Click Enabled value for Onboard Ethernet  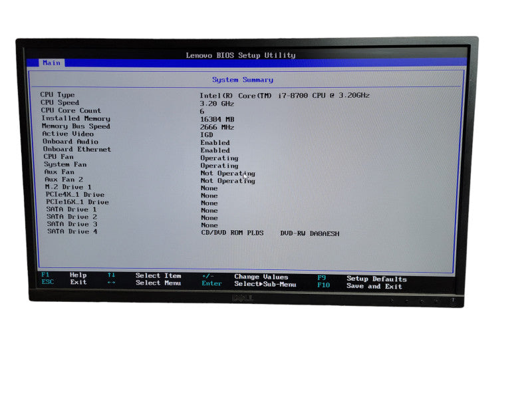[215, 150]
